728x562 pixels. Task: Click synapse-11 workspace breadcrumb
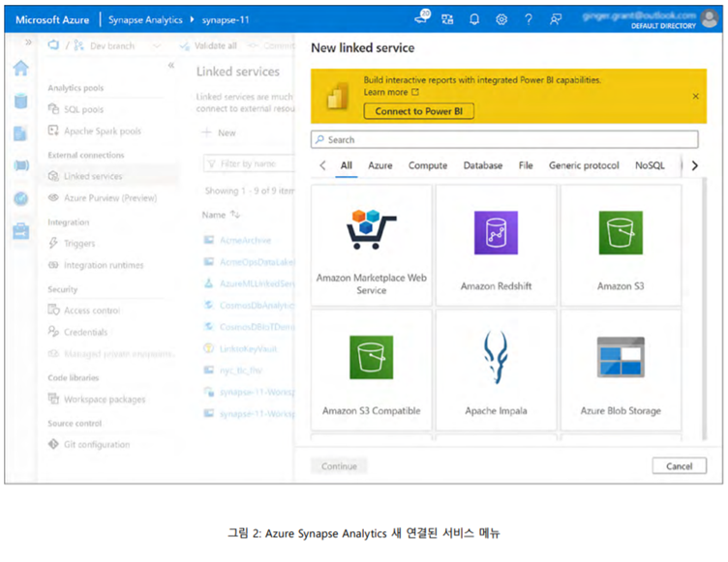[226, 20]
